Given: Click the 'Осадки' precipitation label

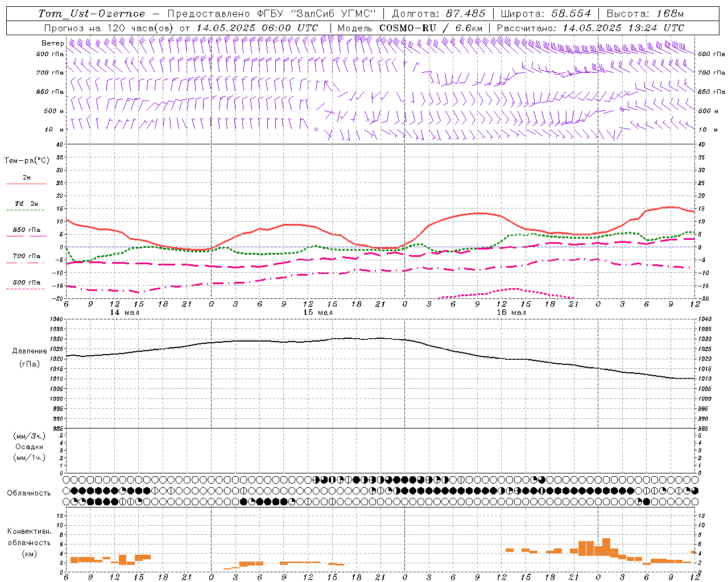Looking at the screenshot, I should coord(30,447).
